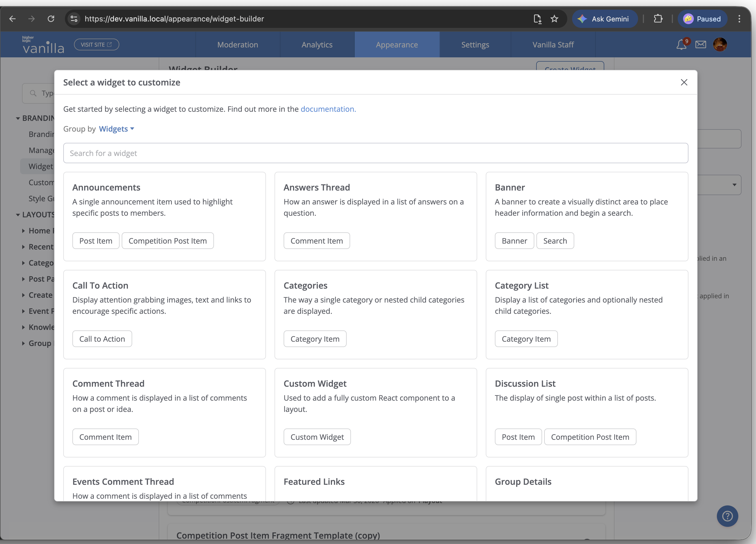The image size is (756, 544).
Task: Click the browser address bar URL
Action: coord(174,19)
